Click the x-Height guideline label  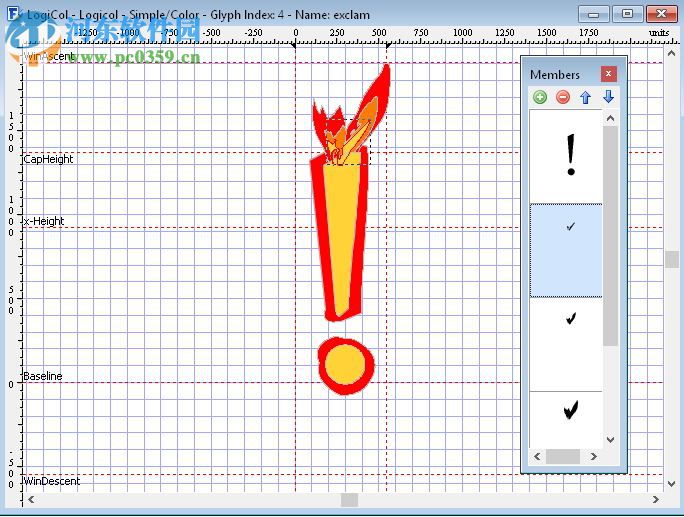point(44,221)
